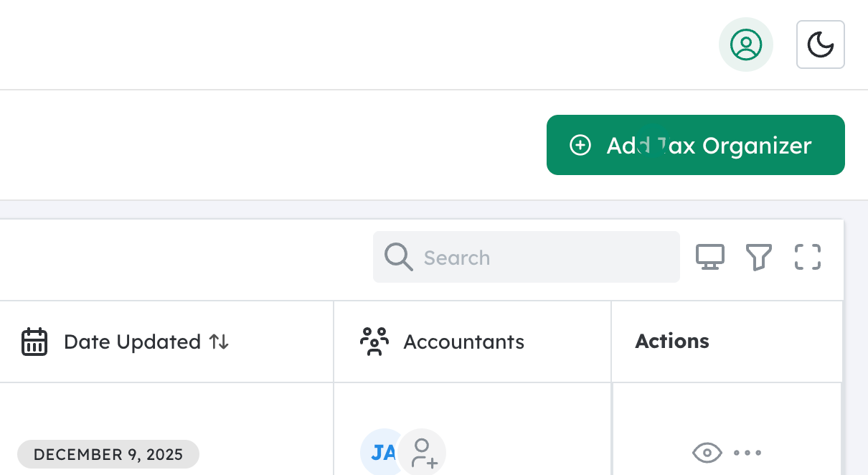Select the Accountants column header label
Image resolution: width=868 pixels, height=475 pixels.
coord(463,342)
